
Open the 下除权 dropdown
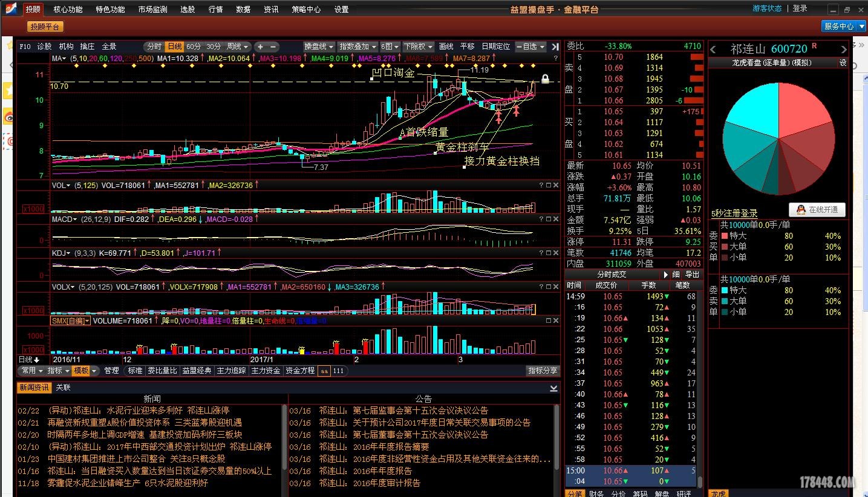coord(419,47)
